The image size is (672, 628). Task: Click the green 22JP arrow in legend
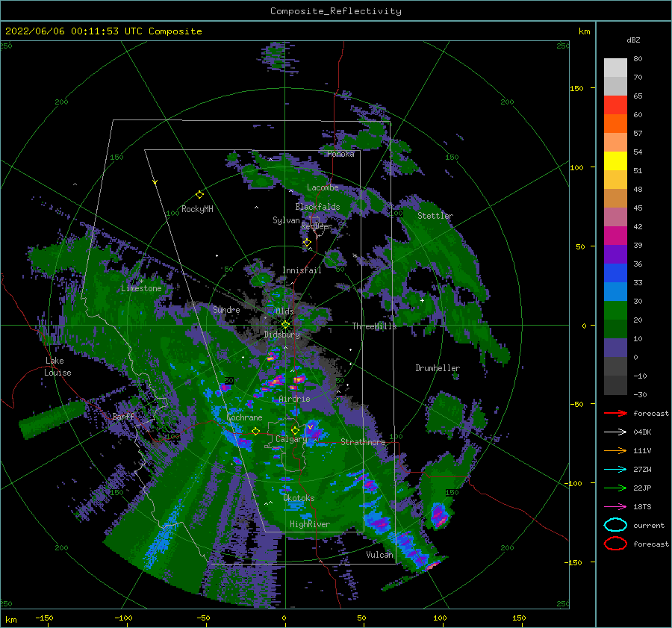(615, 488)
